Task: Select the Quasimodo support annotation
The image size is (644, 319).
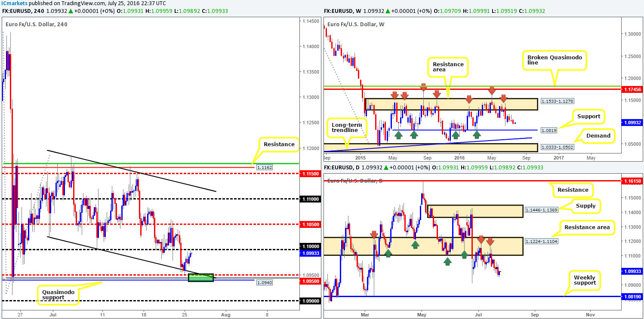Action: click(58, 294)
